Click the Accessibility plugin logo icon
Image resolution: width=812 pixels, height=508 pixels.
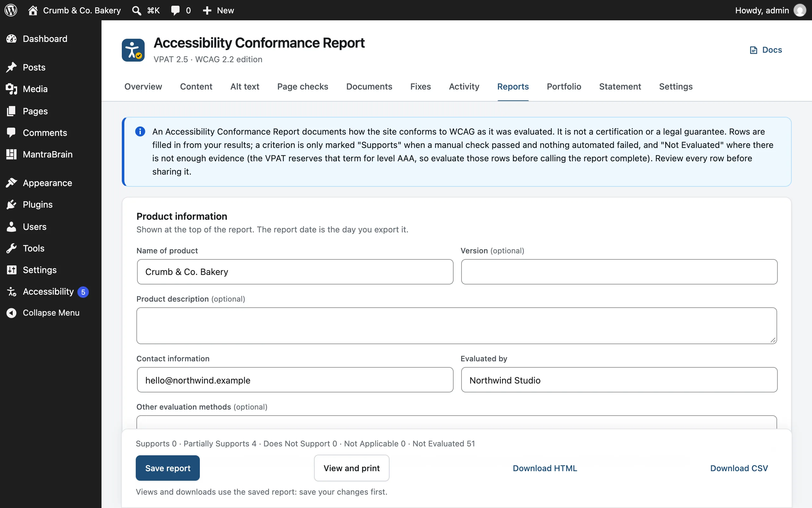tap(133, 50)
